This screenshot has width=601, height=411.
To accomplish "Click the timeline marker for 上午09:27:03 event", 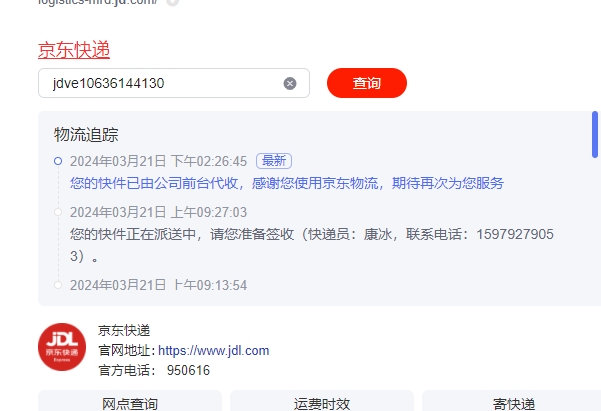I will 58,212.
